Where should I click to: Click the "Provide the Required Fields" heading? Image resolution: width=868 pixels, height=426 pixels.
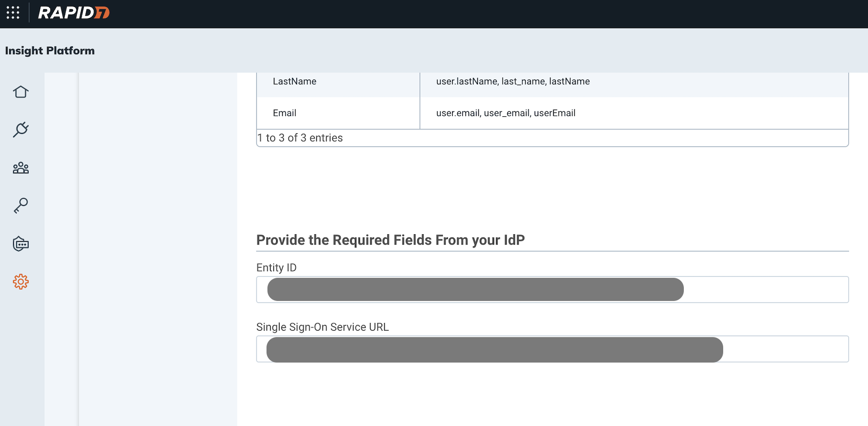(x=391, y=240)
